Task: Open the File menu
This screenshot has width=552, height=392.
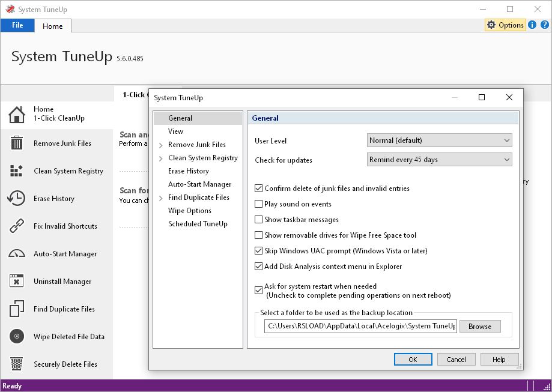Action: point(17,25)
